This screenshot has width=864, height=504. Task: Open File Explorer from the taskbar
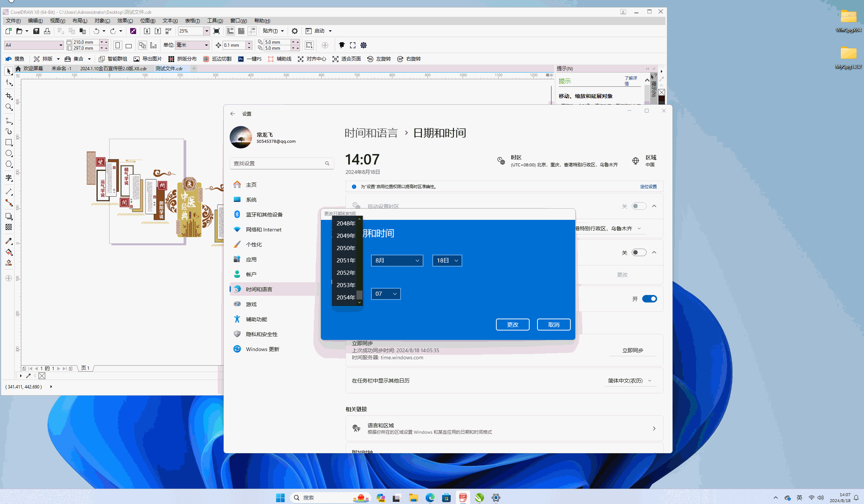(x=413, y=498)
